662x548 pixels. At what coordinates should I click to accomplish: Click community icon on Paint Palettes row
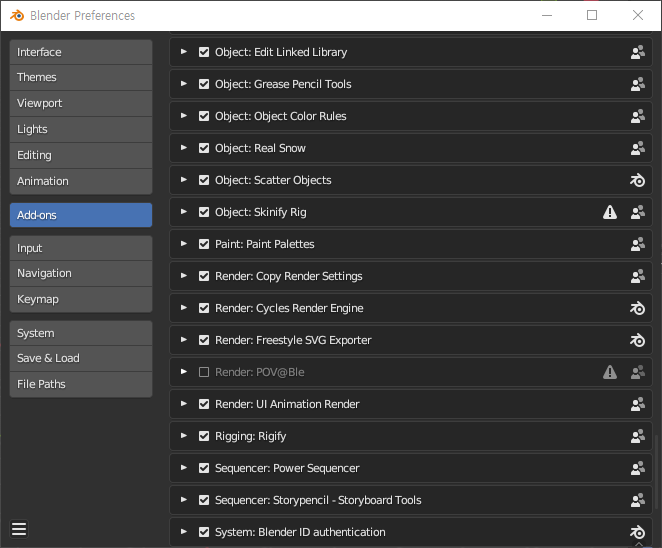tap(638, 244)
